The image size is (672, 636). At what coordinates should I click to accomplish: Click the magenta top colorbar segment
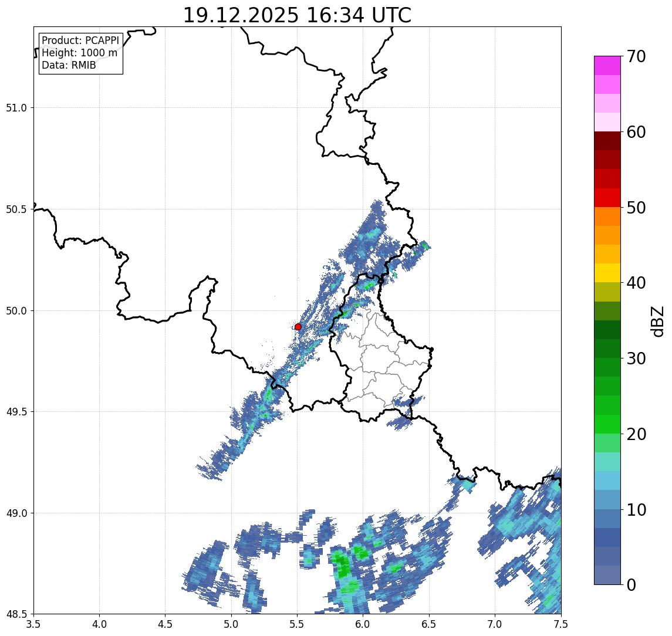pyautogui.click(x=607, y=66)
